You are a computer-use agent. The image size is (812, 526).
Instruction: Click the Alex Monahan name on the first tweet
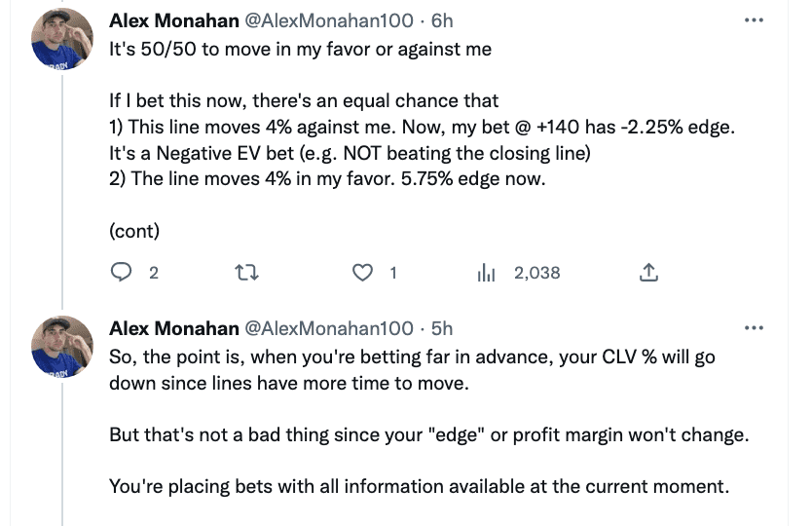tap(174, 20)
